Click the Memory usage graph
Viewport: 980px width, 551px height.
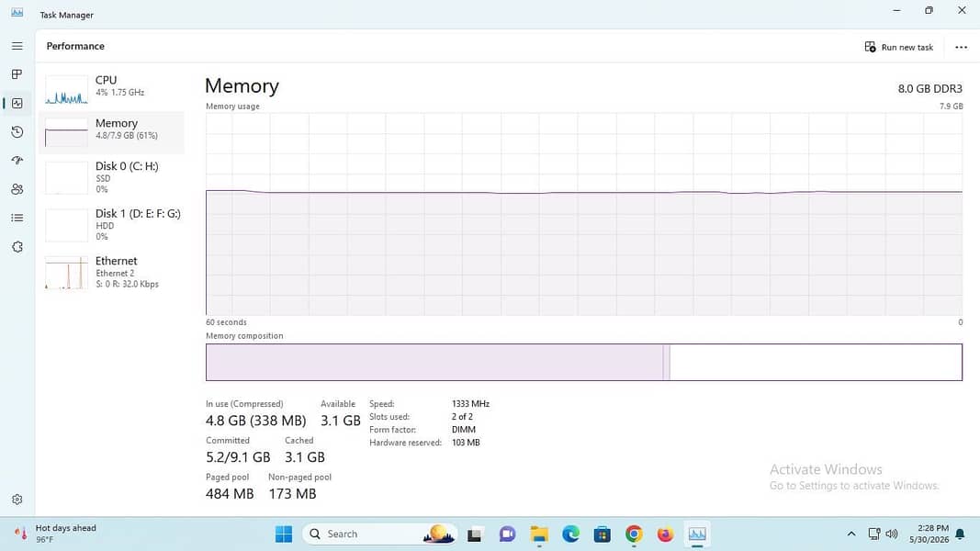coord(584,214)
